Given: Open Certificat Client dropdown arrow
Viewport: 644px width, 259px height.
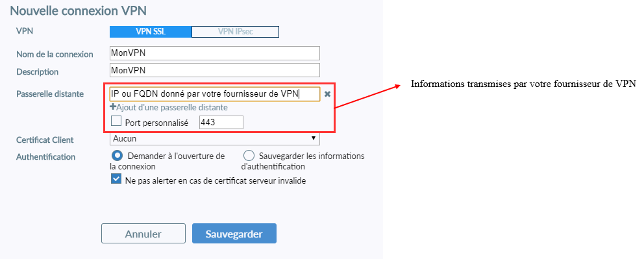Looking at the screenshot, I should tap(314, 139).
